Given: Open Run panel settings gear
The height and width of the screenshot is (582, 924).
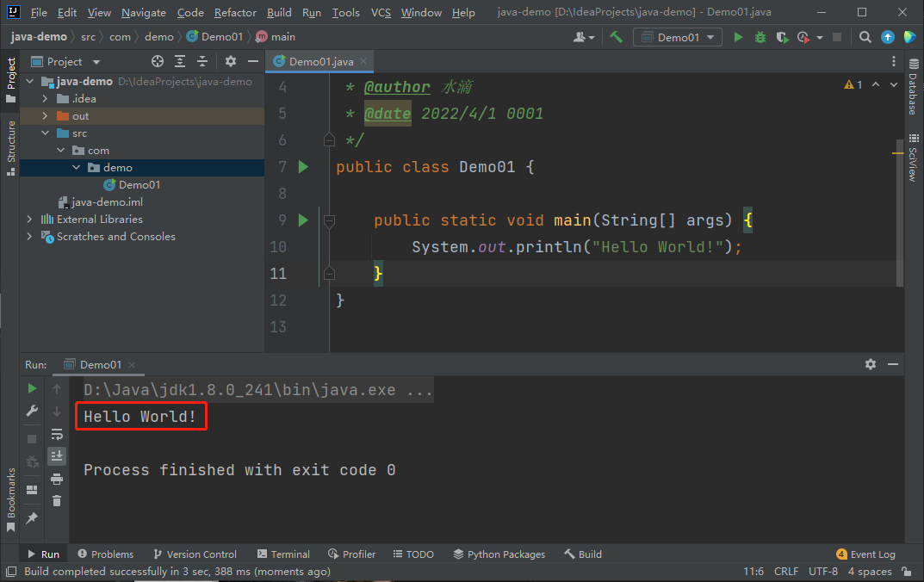Looking at the screenshot, I should (x=871, y=364).
